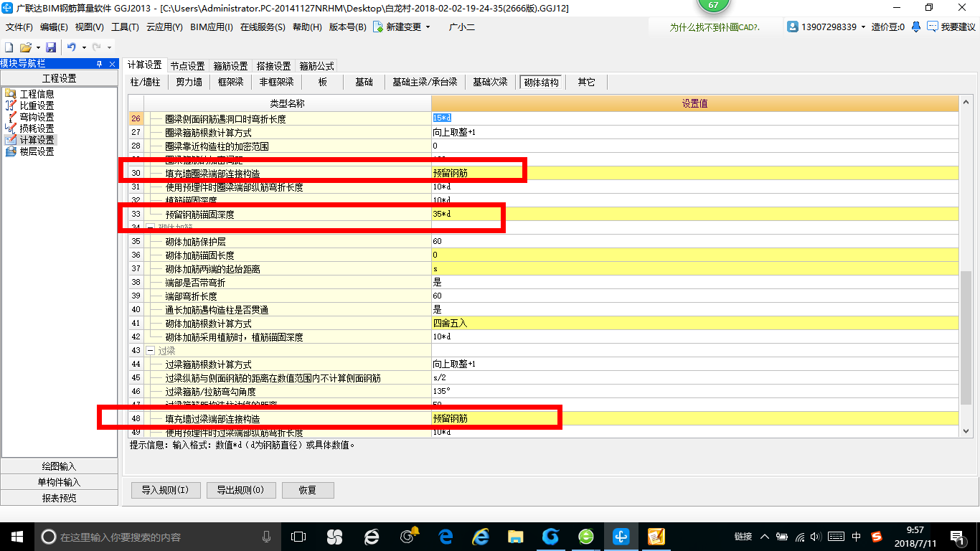
Task: Show hidden tray icons chevron
Action: (763, 536)
